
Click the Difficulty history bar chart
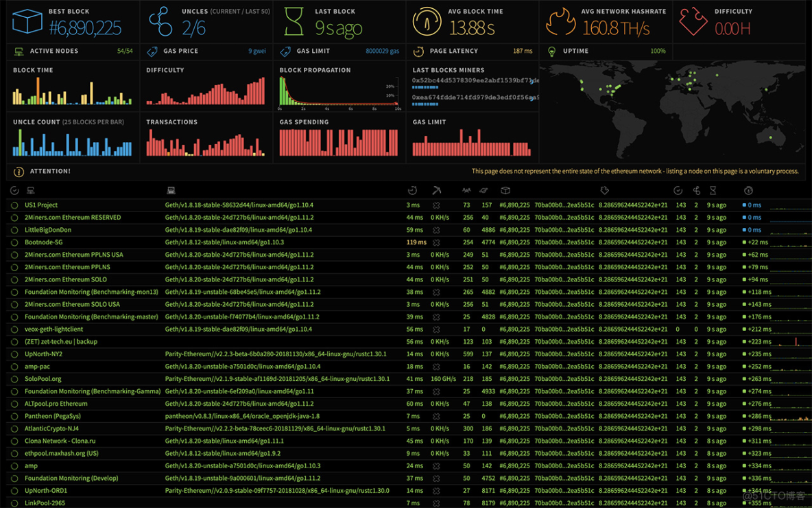[x=206, y=91]
